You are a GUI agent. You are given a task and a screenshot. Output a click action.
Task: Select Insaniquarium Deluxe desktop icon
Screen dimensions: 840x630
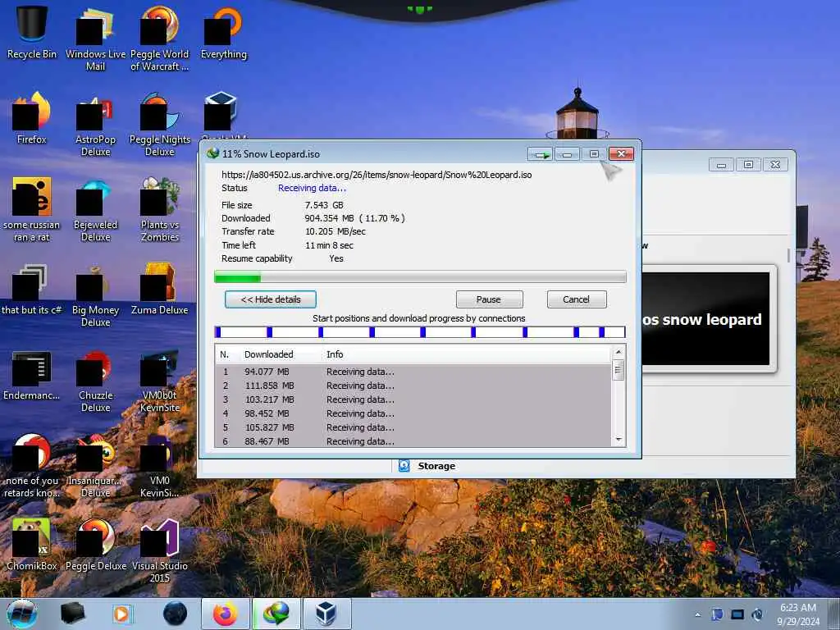point(95,466)
